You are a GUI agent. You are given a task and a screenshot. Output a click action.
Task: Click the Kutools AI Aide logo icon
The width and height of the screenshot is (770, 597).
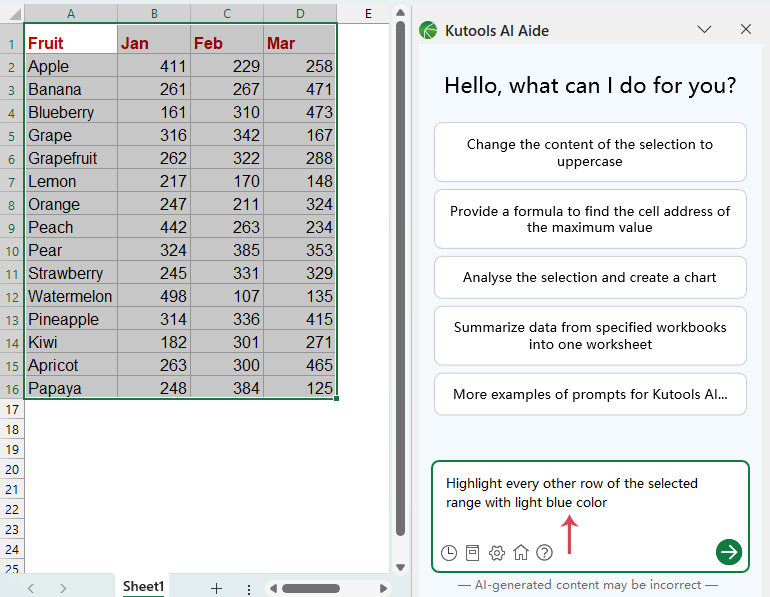[428, 30]
